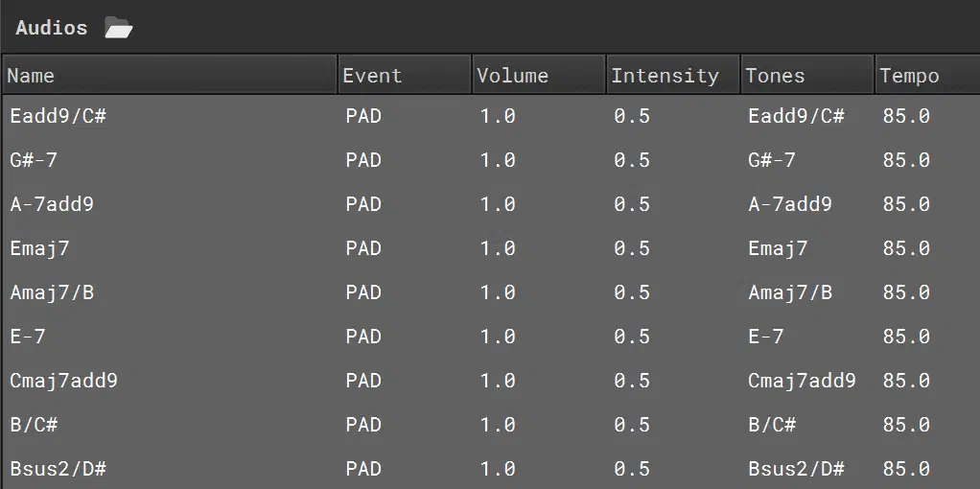Select the A-7add9 audio name
The image size is (980, 489).
pos(52,204)
